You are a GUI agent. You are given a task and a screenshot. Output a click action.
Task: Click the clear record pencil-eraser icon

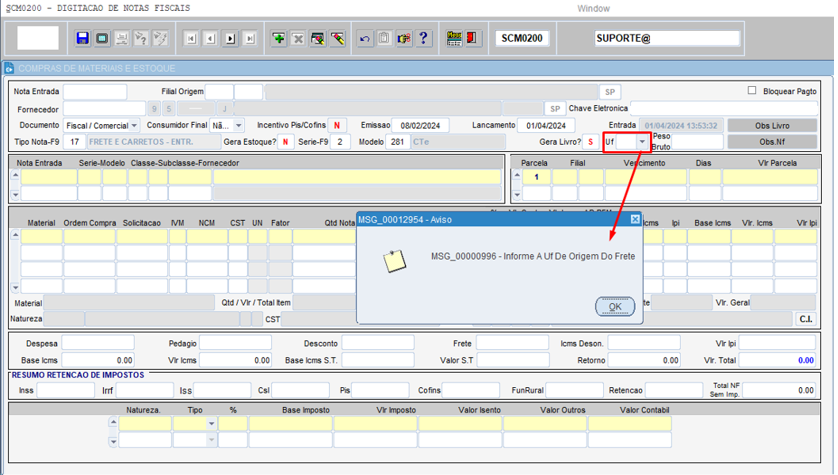click(x=337, y=38)
